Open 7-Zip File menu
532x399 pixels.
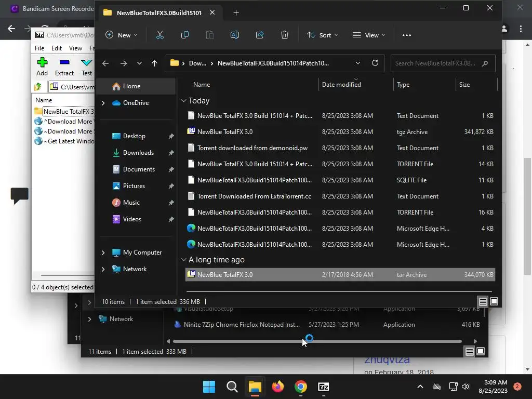[39, 48]
